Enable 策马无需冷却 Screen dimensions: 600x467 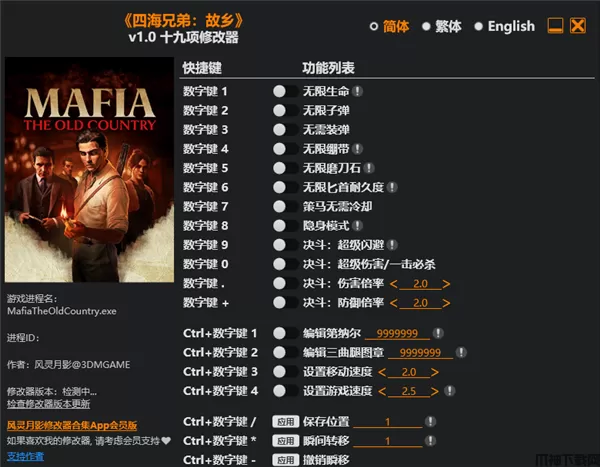point(285,206)
